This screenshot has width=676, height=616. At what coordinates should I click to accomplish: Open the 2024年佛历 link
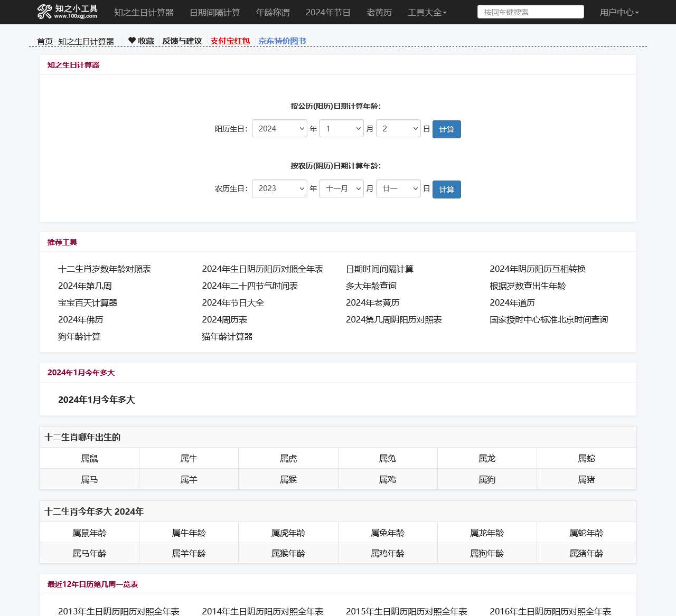pyautogui.click(x=81, y=319)
